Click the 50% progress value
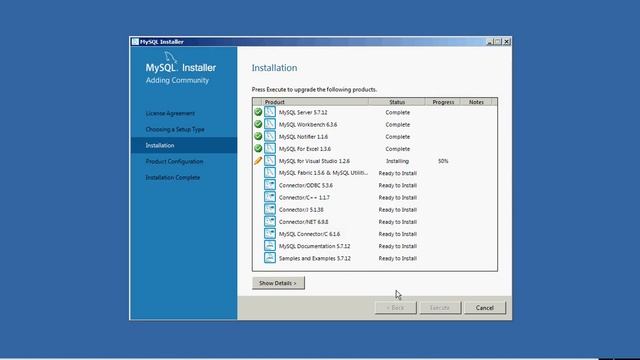Image resolution: width=640 pixels, height=360 pixels. (443, 161)
